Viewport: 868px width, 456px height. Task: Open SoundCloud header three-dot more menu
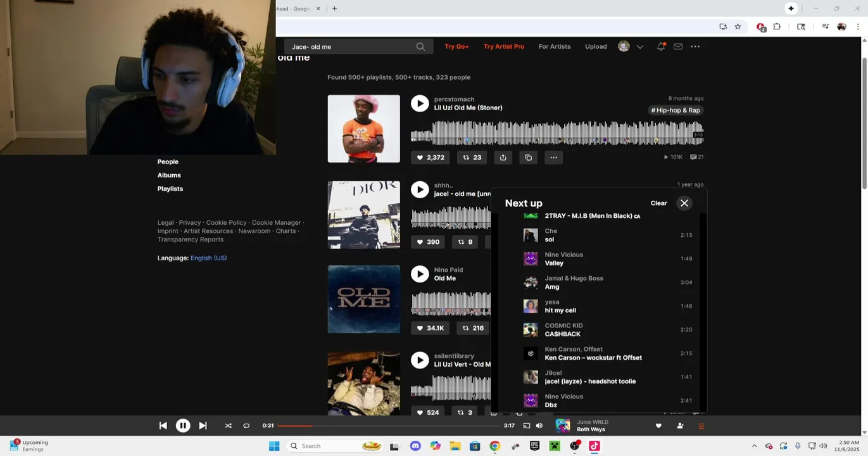click(x=695, y=47)
